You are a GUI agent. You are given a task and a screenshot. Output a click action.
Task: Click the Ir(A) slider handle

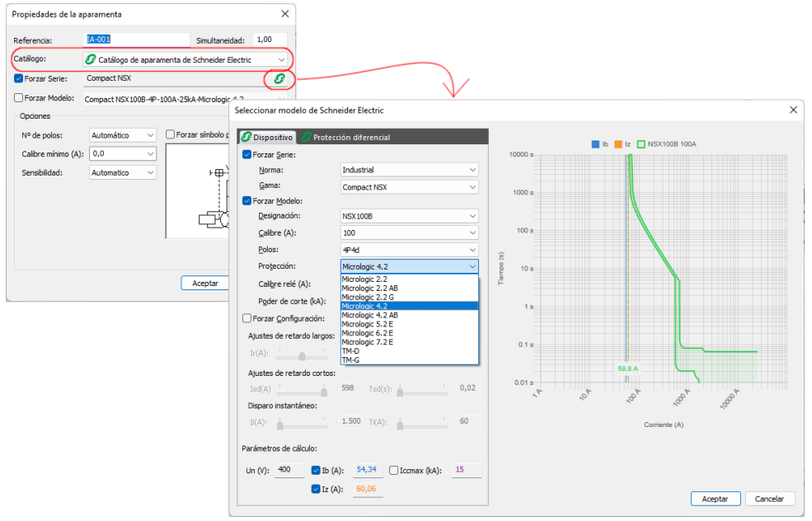(302, 356)
